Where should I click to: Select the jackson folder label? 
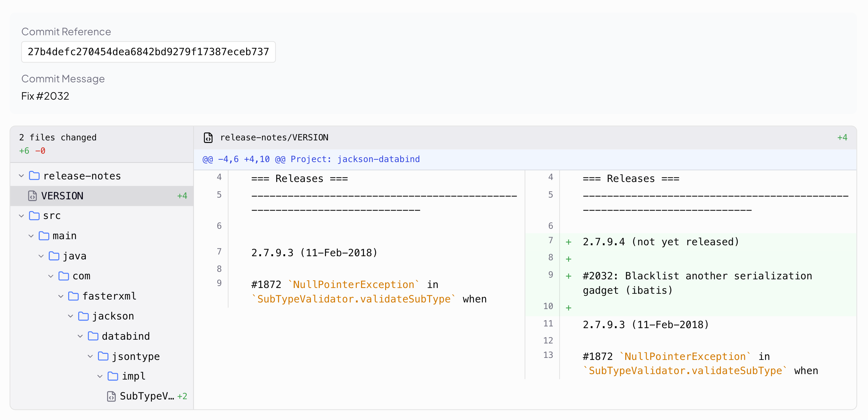pyautogui.click(x=113, y=316)
